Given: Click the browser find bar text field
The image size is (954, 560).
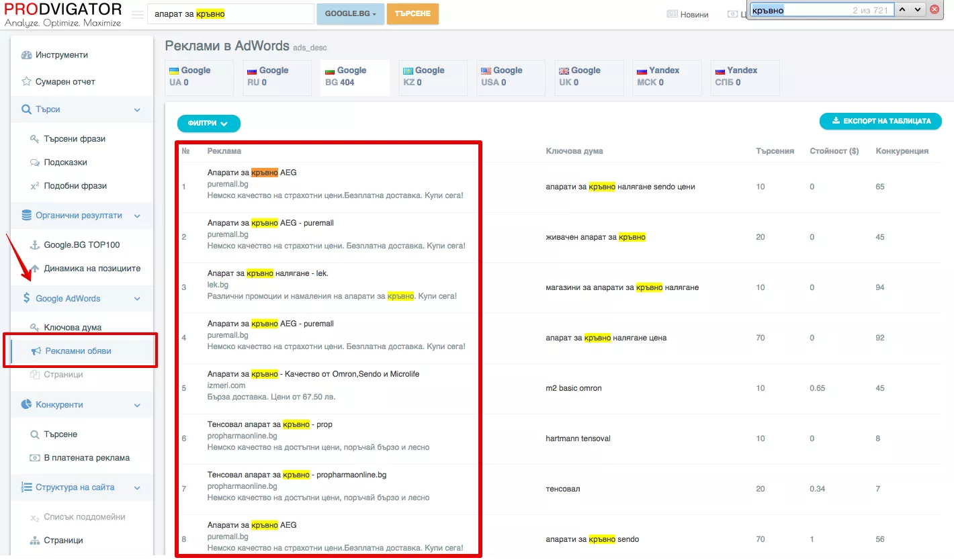Looking at the screenshot, I should tap(822, 10).
